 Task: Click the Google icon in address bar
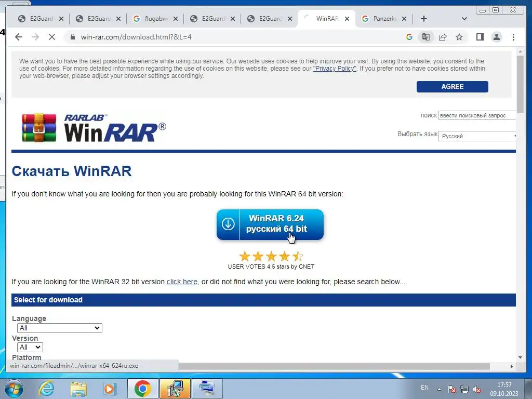point(409,37)
